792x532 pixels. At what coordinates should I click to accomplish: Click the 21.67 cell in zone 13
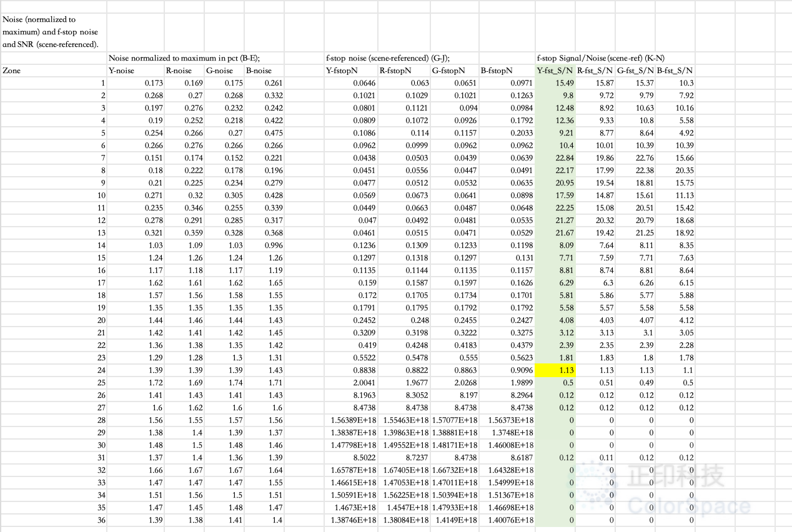(555, 233)
